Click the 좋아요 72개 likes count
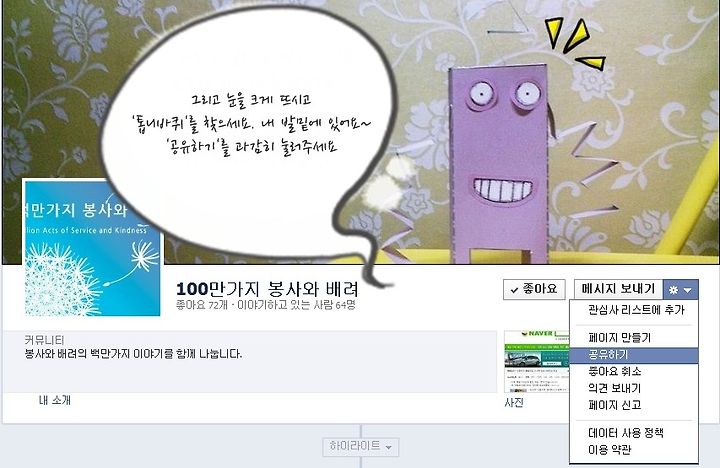 click(202, 305)
